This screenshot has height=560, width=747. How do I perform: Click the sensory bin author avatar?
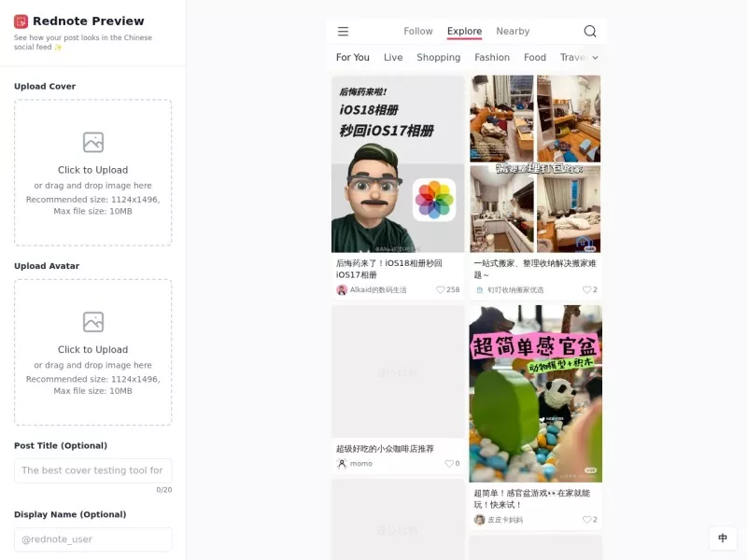click(479, 520)
